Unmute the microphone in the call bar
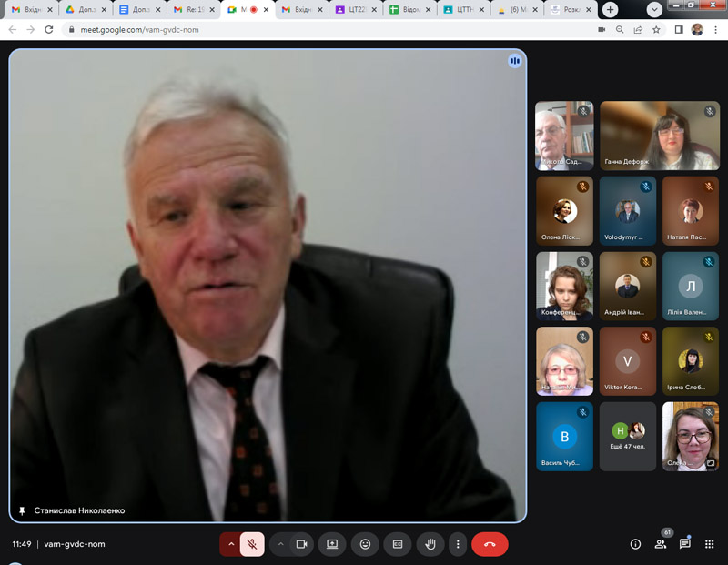Screen dimensions: 728x565 [252, 544]
